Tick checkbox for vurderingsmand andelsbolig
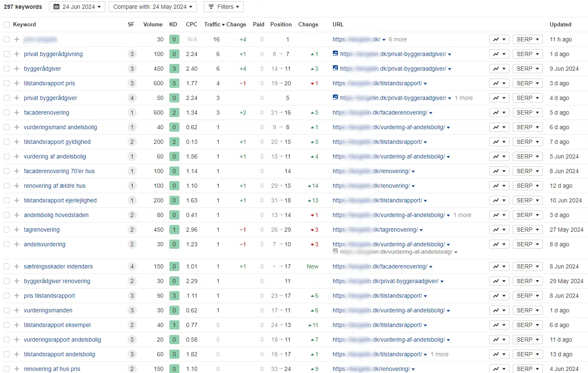Viewport: 588px width, 373px height. pos(7,127)
